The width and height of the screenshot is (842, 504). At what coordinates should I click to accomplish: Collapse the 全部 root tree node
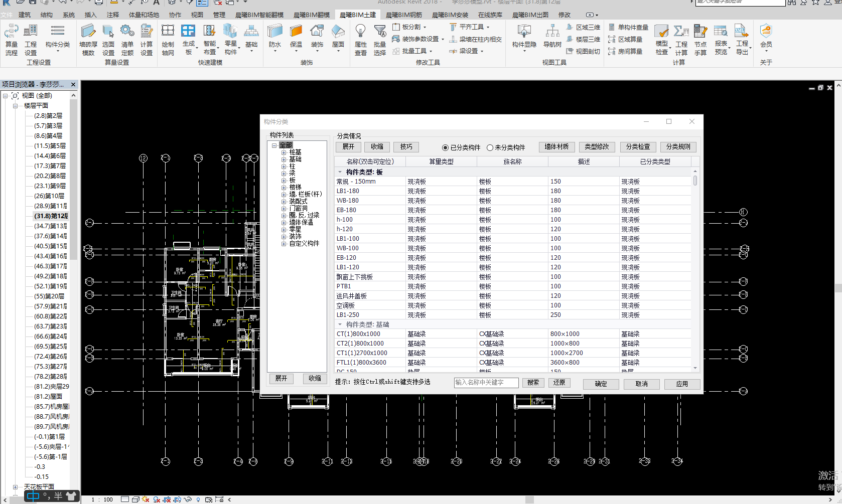(274, 145)
